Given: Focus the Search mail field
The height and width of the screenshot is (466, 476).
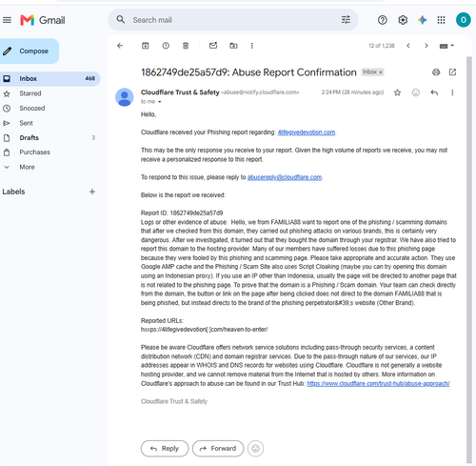Looking at the screenshot, I should [x=233, y=20].
